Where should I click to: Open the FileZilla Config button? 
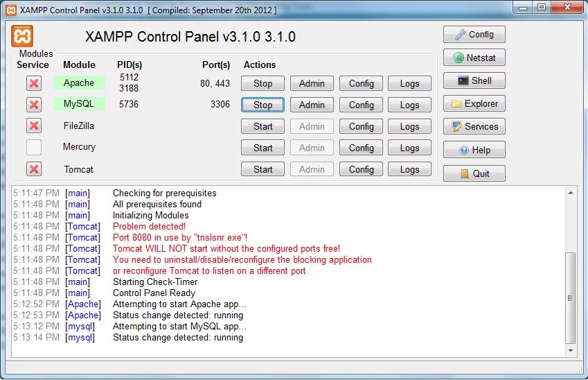pyautogui.click(x=361, y=126)
